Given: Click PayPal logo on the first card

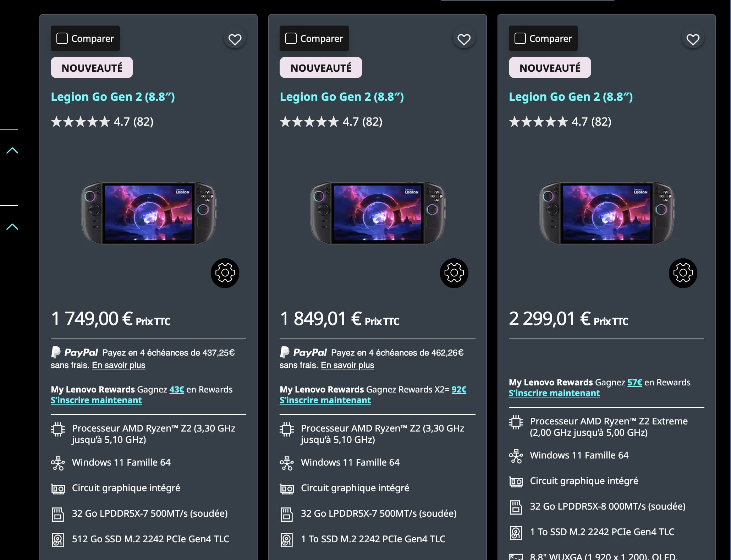Looking at the screenshot, I should (75, 352).
